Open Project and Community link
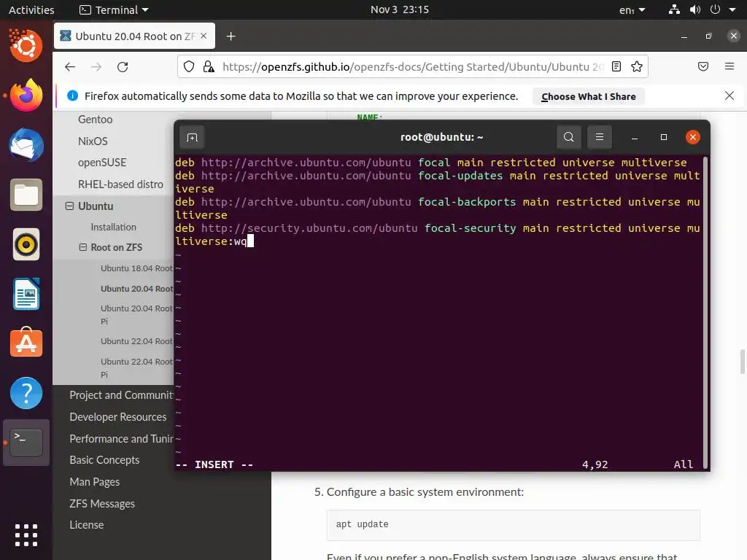This screenshot has width=747, height=560. pos(122,395)
